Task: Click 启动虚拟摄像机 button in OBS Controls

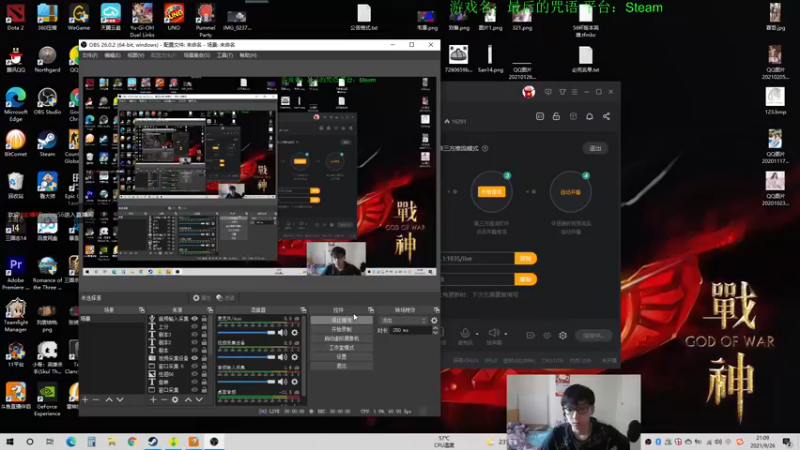Action: point(341,339)
